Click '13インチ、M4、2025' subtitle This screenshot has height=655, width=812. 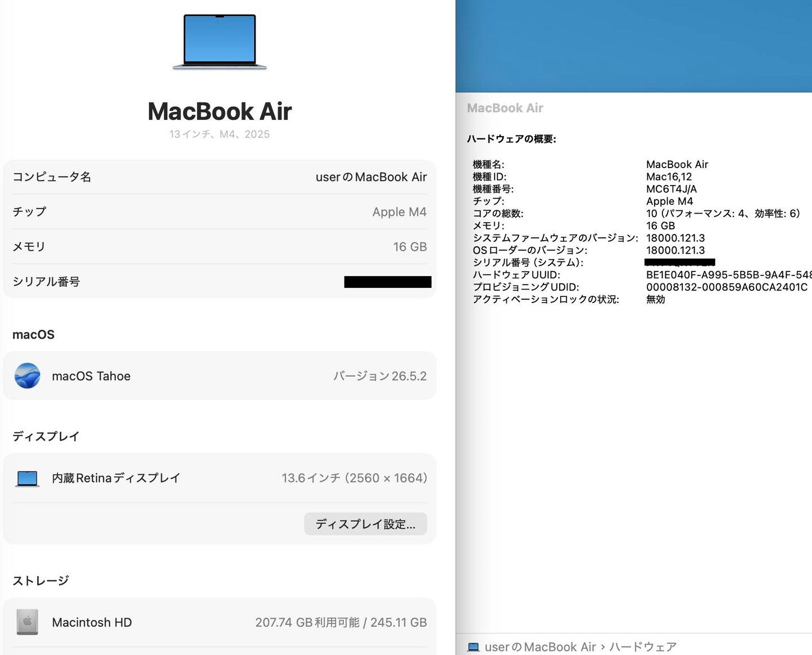[x=220, y=134]
